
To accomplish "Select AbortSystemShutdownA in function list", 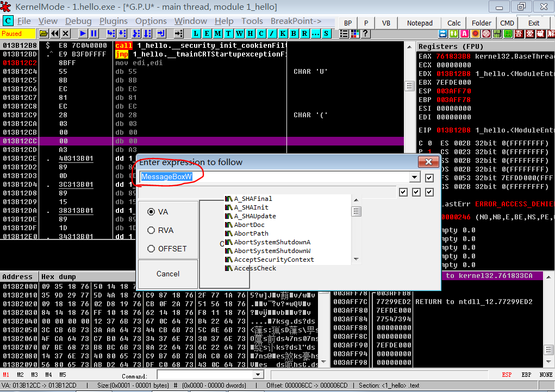I will [x=272, y=242].
